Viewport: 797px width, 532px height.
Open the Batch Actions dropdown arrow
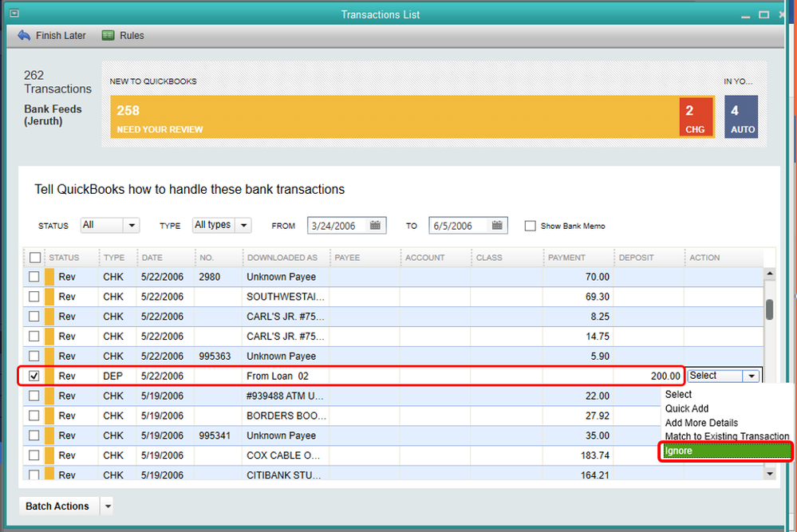[108, 506]
